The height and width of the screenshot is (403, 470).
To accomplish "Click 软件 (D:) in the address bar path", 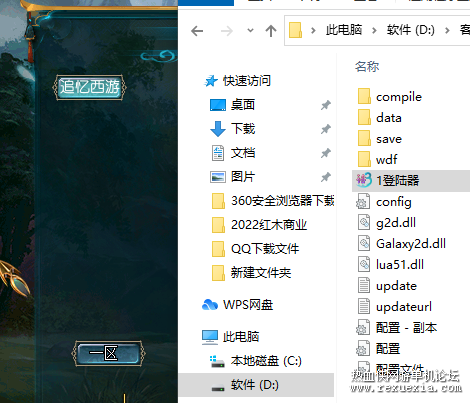I will [x=411, y=30].
